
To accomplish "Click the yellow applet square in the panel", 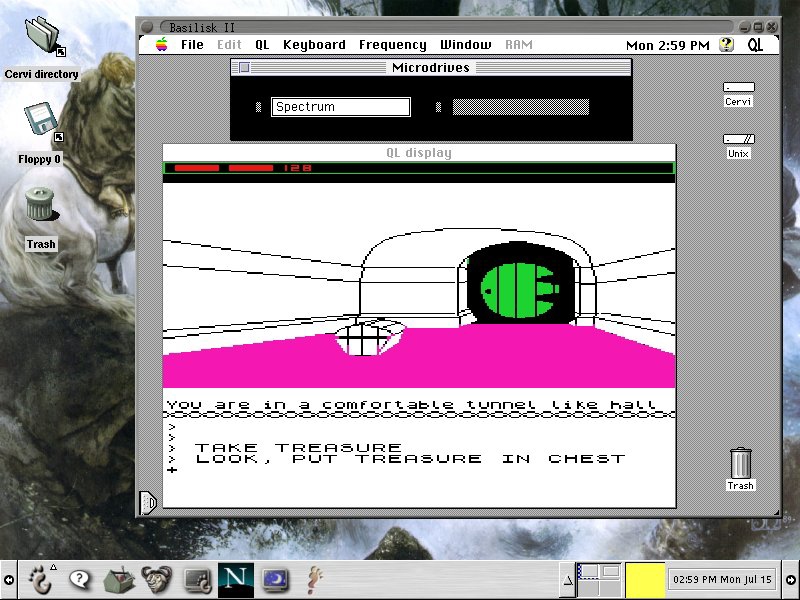I will (645, 580).
